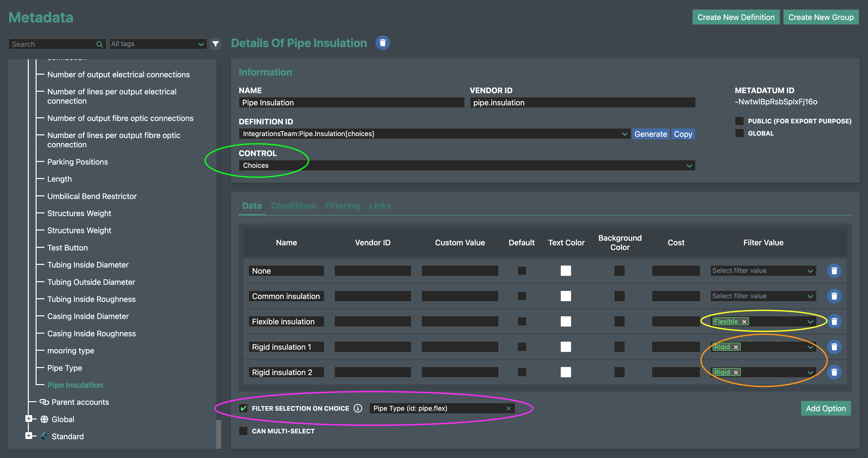Click the Add Option button
868x458 pixels.
click(x=826, y=408)
